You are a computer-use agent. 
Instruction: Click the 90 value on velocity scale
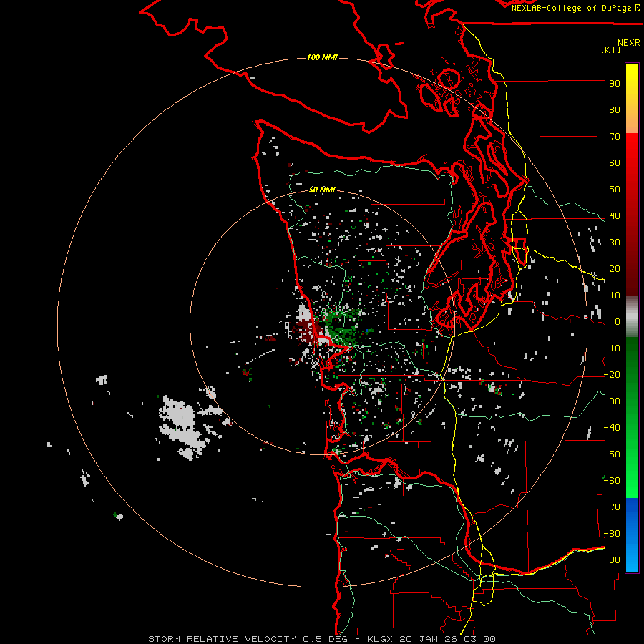pos(615,84)
